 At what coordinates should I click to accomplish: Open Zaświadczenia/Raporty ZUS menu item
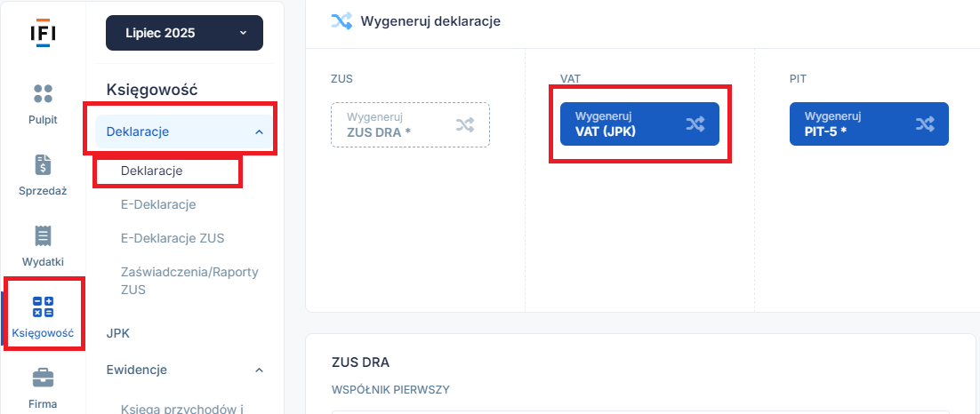coord(189,281)
